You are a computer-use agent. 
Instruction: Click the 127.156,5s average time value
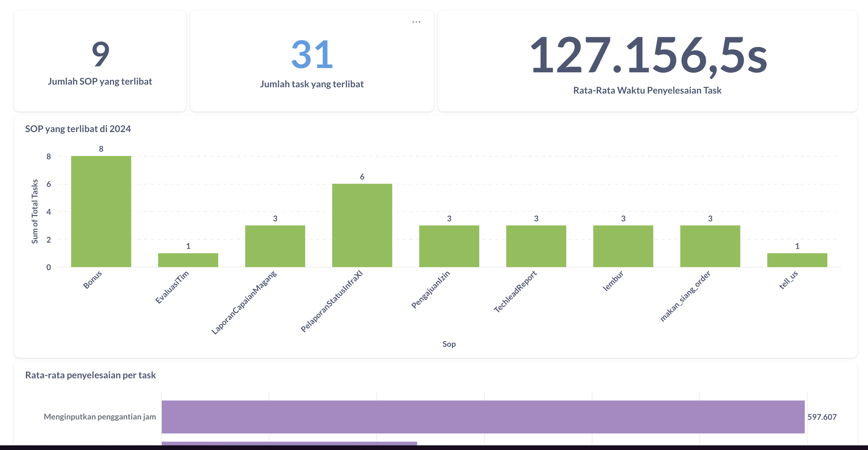click(x=648, y=55)
